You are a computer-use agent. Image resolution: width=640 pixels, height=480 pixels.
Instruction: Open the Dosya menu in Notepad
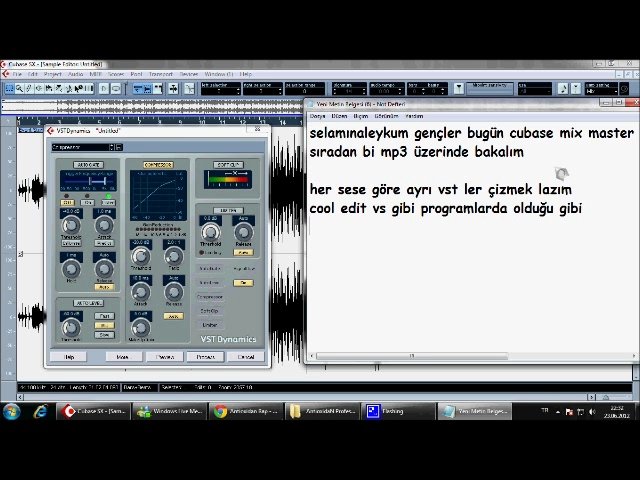(x=318, y=116)
